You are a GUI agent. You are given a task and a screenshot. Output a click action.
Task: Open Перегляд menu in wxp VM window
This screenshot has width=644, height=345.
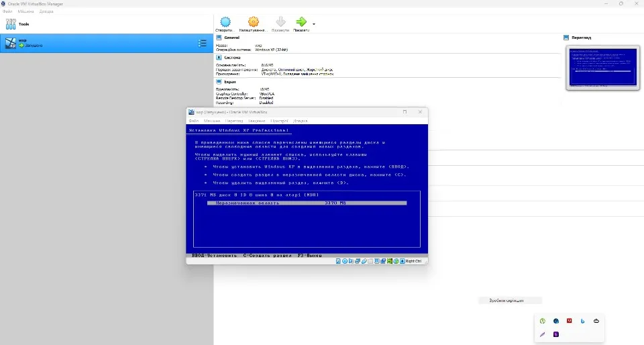[x=235, y=121]
